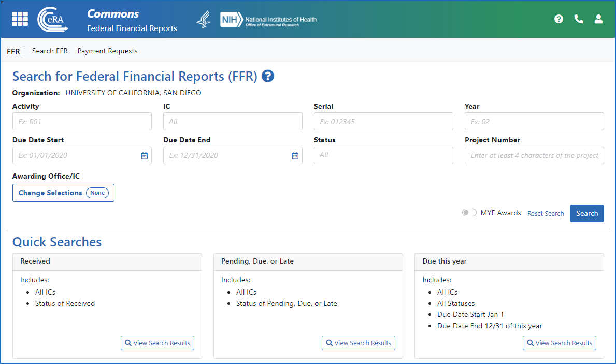Open the Status dropdown field

(383, 155)
